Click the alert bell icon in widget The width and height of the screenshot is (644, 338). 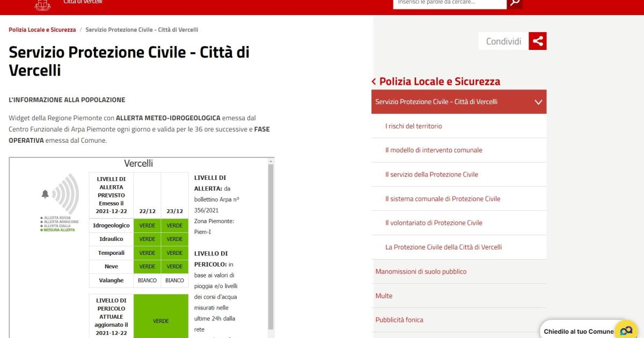coord(45,194)
